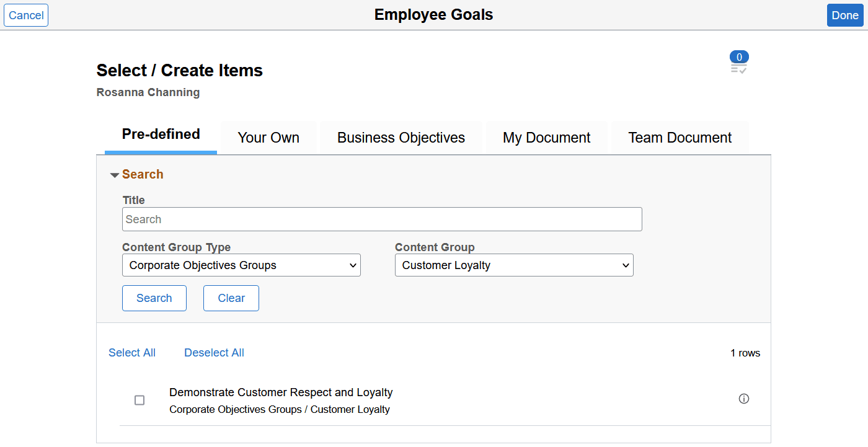868x447 pixels.
Task: Open the Demonstrate Customer Respect and Loyalty item
Action: pos(281,392)
